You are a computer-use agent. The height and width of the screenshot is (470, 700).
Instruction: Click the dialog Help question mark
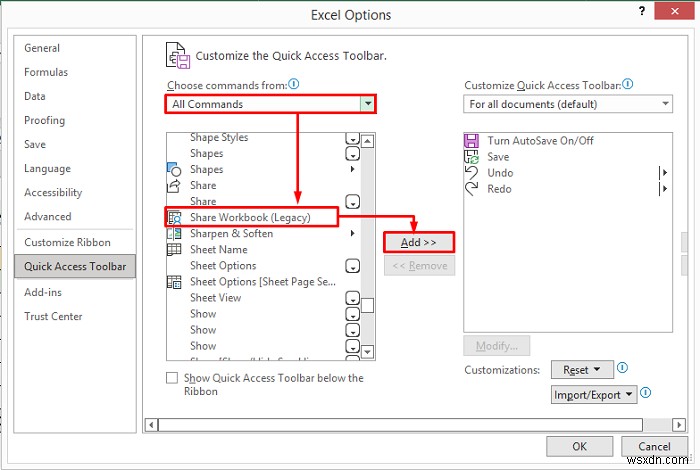click(642, 11)
